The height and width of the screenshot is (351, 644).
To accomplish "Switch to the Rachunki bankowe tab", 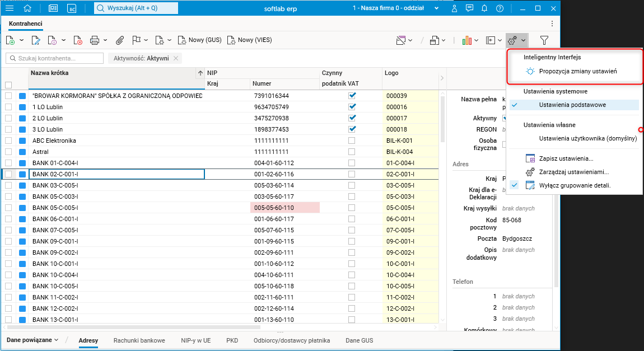I will [139, 340].
